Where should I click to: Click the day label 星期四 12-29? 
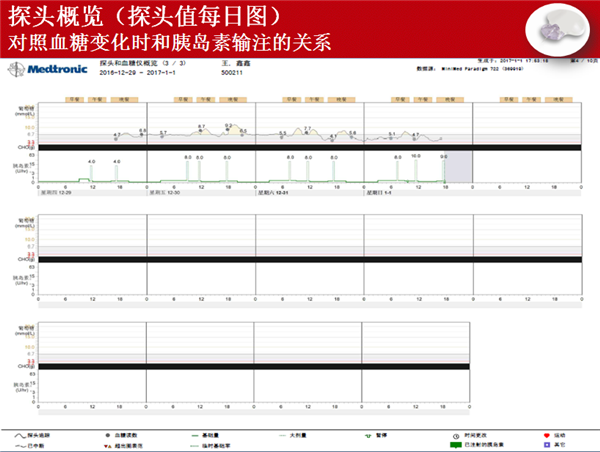tap(56, 193)
